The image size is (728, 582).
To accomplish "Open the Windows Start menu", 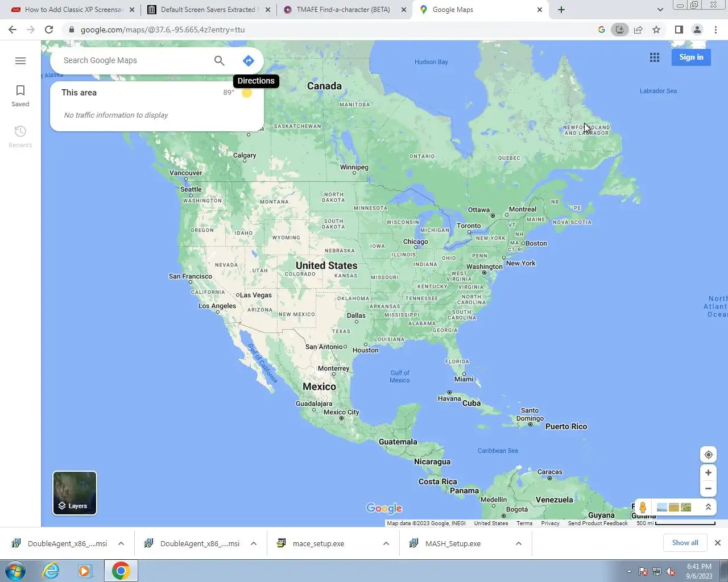I will (x=15, y=571).
